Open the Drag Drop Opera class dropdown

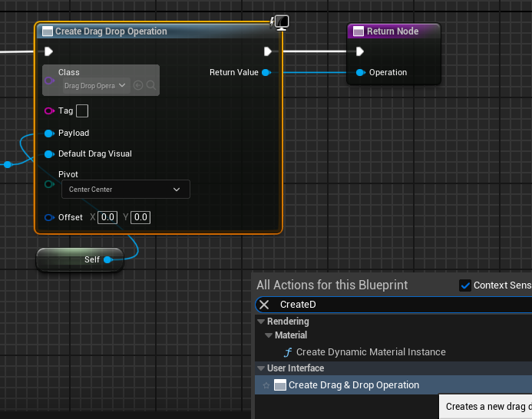pos(95,85)
